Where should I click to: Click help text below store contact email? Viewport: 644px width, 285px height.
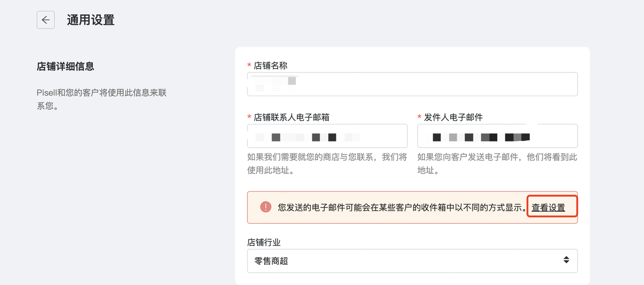[x=327, y=164]
